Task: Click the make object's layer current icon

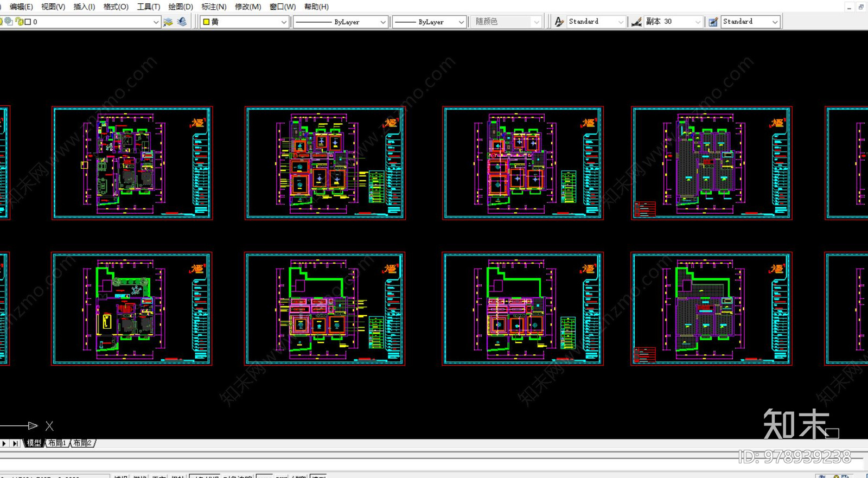Action: click(x=168, y=22)
